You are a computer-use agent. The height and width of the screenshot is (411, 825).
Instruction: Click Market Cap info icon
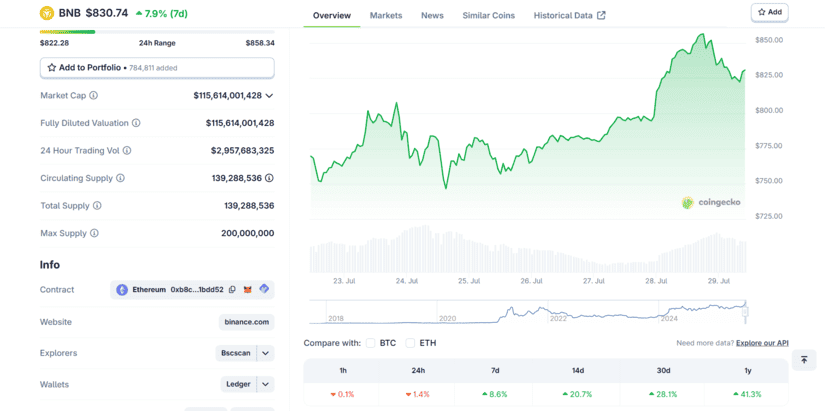coord(94,96)
